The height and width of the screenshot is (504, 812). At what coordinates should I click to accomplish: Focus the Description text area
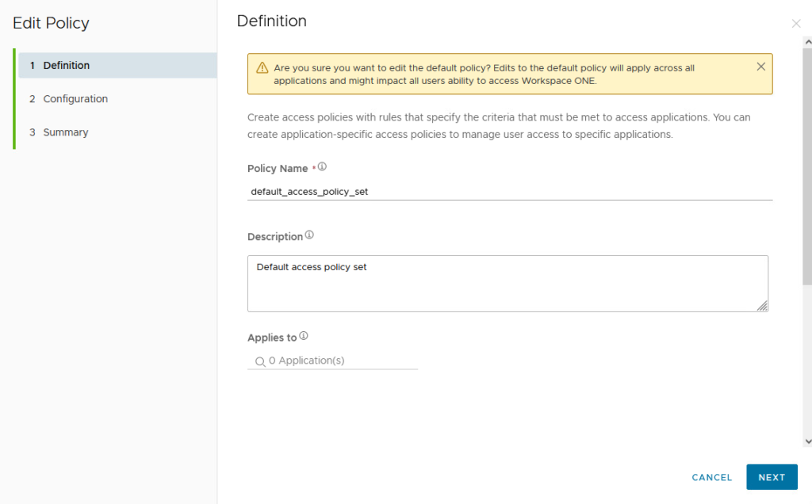(x=506, y=284)
